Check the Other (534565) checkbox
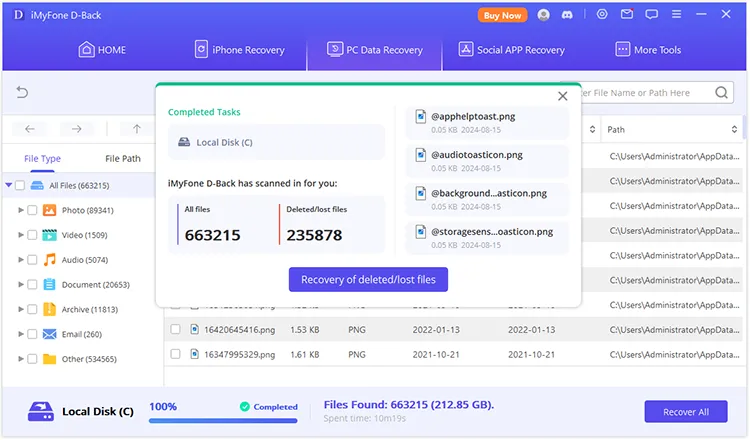This screenshot has height=440, width=750. [x=32, y=359]
